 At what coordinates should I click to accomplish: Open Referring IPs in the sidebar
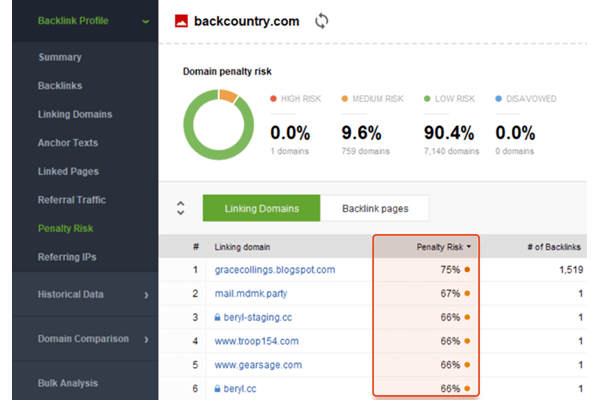coord(67,257)
